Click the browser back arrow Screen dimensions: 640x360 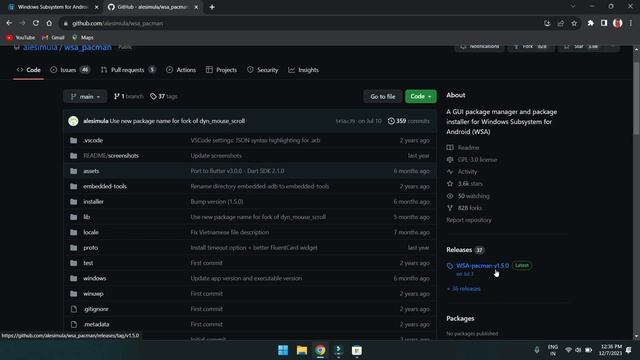[9, 23]
